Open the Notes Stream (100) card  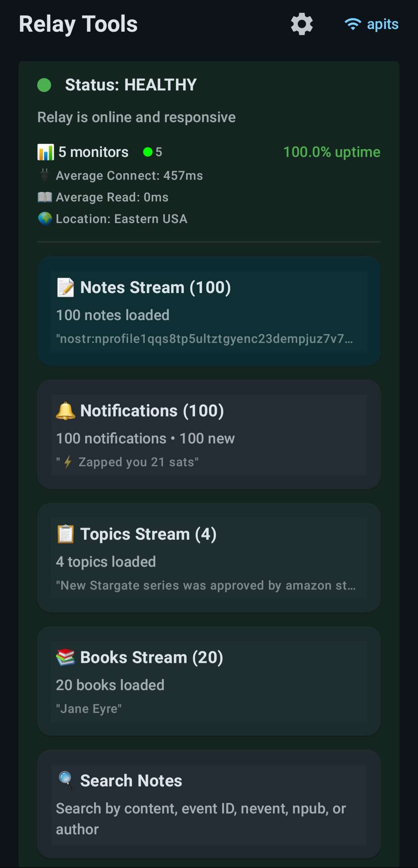[x=209, y=311]
